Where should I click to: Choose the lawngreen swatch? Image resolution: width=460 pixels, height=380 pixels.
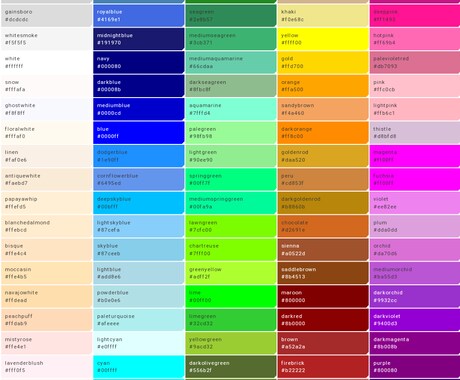(x=231, y=226)
